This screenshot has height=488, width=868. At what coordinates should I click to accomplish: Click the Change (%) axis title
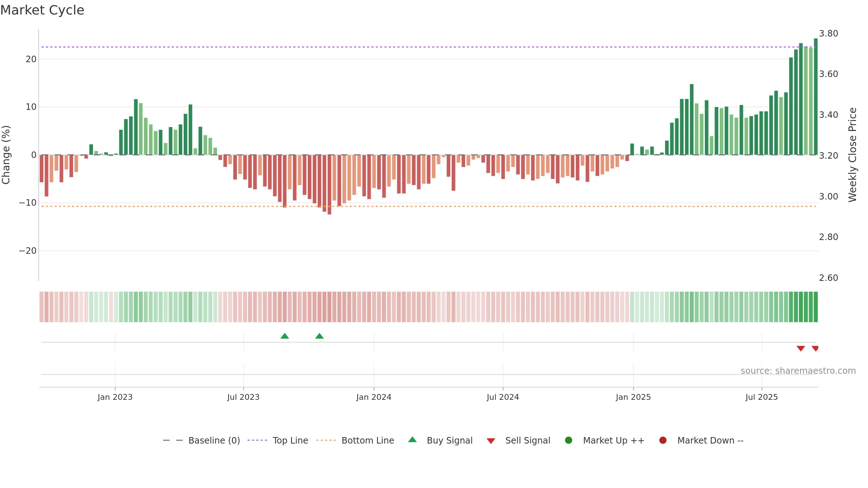[6, 155]
